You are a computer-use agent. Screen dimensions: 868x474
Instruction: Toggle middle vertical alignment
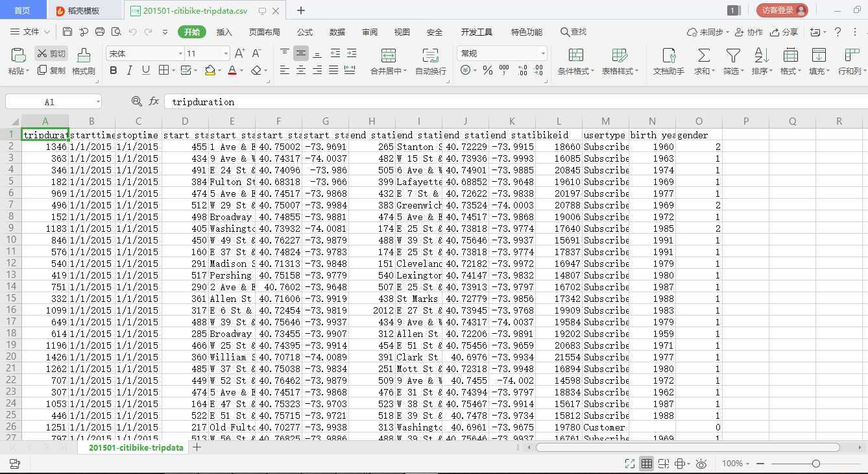point(301,53)
